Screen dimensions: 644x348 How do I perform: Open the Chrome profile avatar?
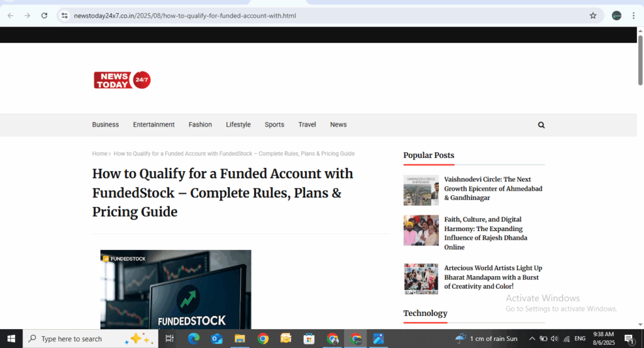[616, 16]
